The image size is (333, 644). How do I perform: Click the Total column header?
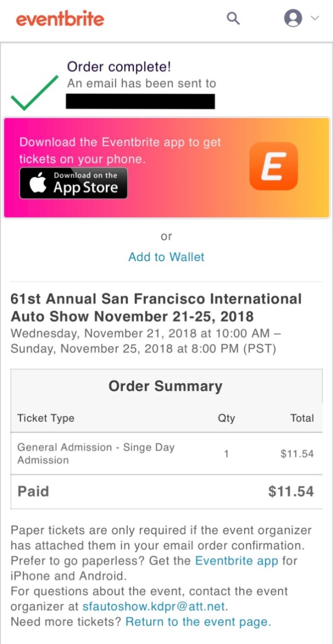click(x=302, y=418)
